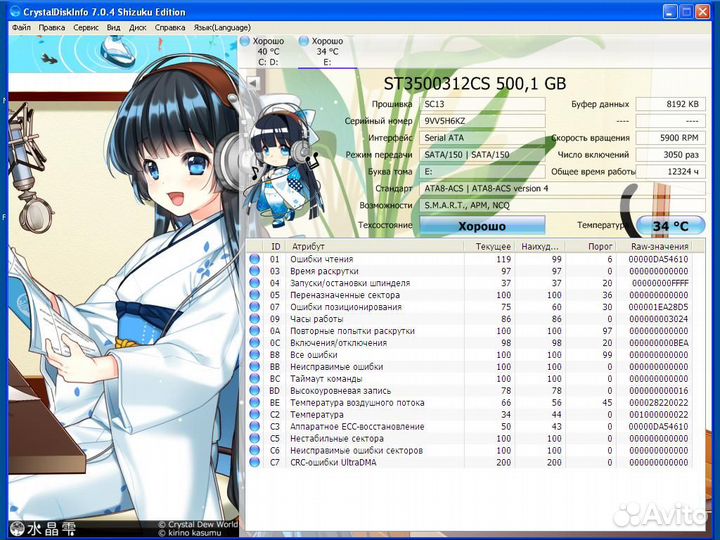Click status icon of Нестабильные сектора row
Image resolution: width=720 pixels, height=540 pixels.
(x=254, y=438)
